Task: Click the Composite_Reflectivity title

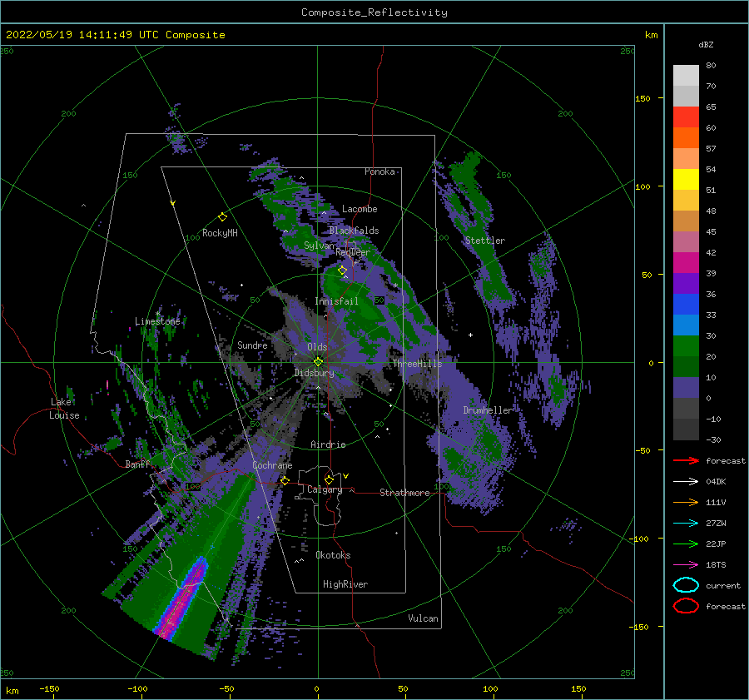Action: click(374, 12)
